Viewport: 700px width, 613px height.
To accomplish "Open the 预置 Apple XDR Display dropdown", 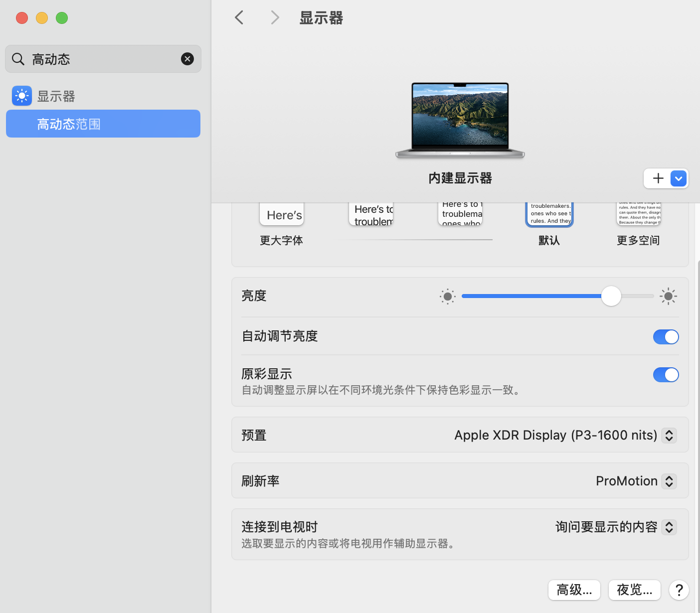I will coord(669,435).
